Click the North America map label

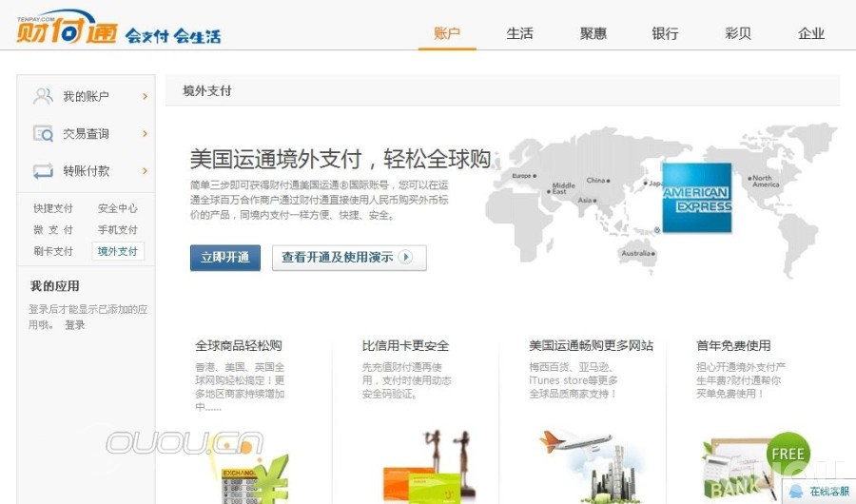(x=766, y=182)
